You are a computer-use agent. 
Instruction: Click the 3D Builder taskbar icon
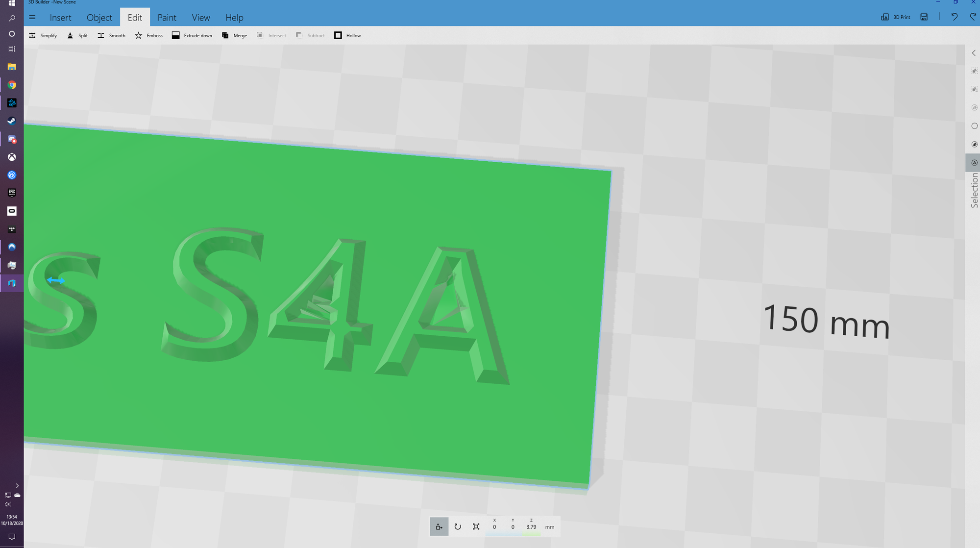point(12,283)
